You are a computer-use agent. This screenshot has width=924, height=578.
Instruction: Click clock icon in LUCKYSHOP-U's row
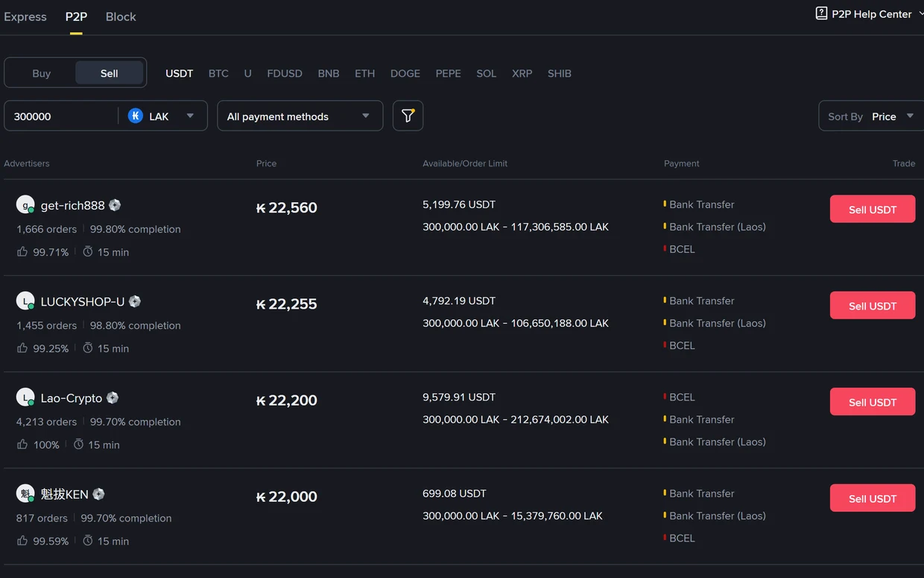click(87, 348)
